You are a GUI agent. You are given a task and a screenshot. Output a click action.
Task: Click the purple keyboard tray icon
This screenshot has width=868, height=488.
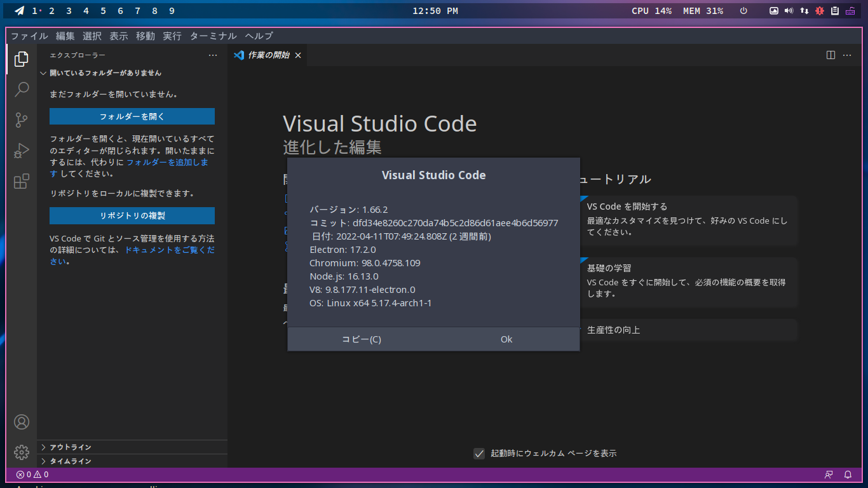850,11
